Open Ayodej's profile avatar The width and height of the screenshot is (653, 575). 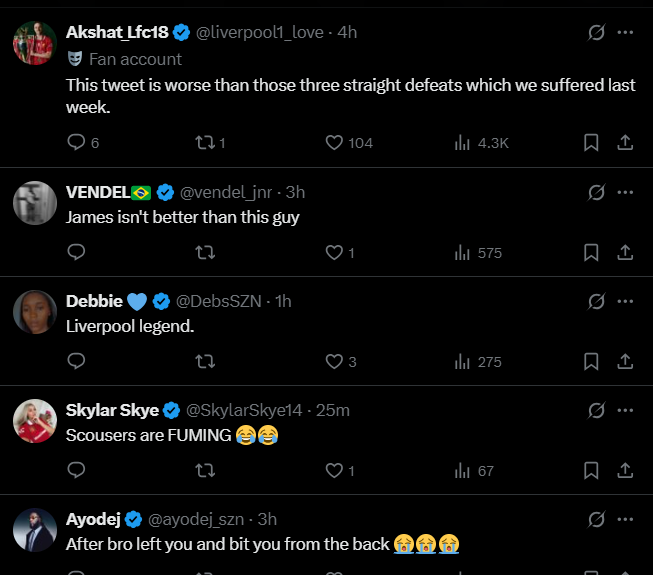pyautogui.click(x=34, y=530)
